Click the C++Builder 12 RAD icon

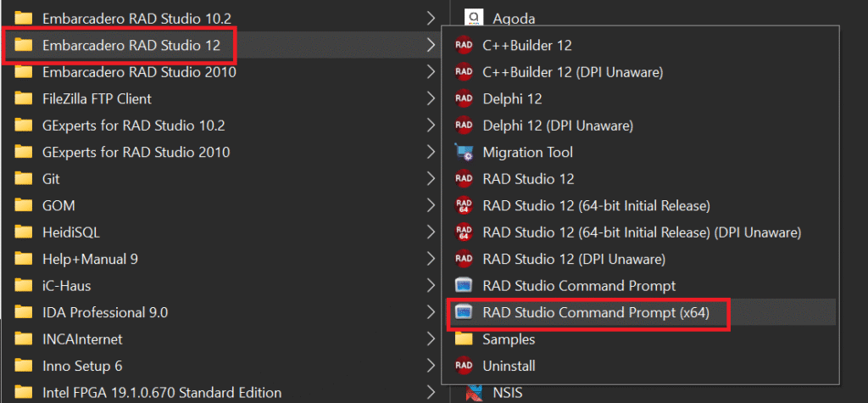[x=464, y=46]
